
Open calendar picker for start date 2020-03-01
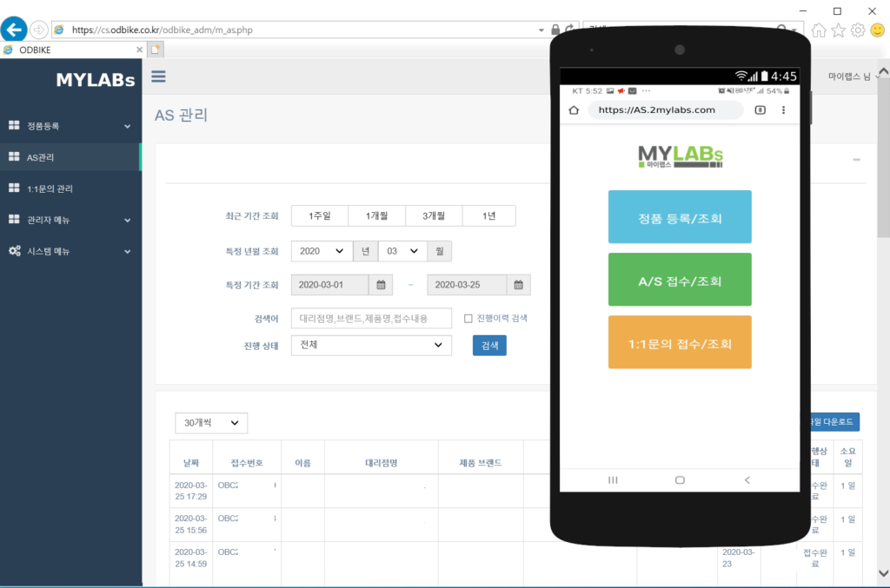click(381, 285)
